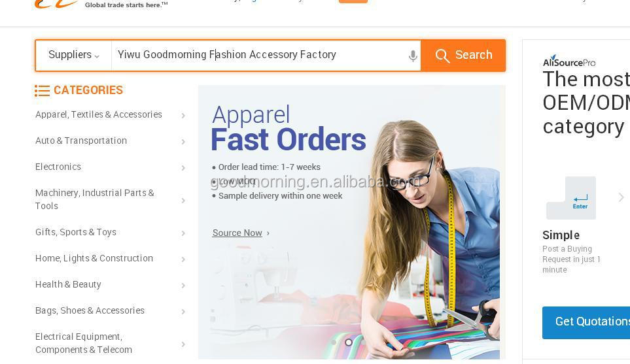Click the AliSourcePro logo

click(x=569, y=61)
